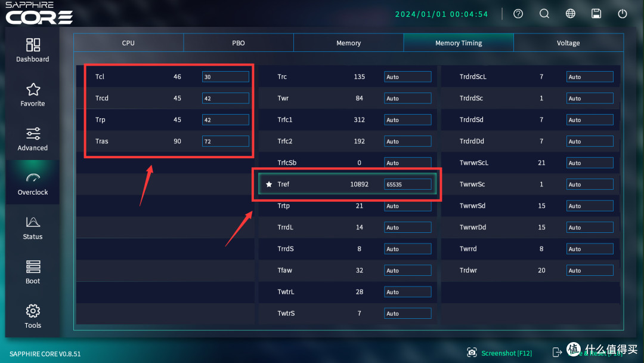The width and height of the screenshot is (644, 363).
Task: Click the Tref field showing 65535
Action: click(408, 184)
